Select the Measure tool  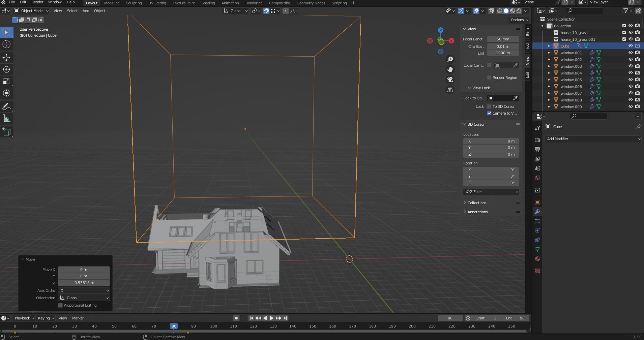6,119
